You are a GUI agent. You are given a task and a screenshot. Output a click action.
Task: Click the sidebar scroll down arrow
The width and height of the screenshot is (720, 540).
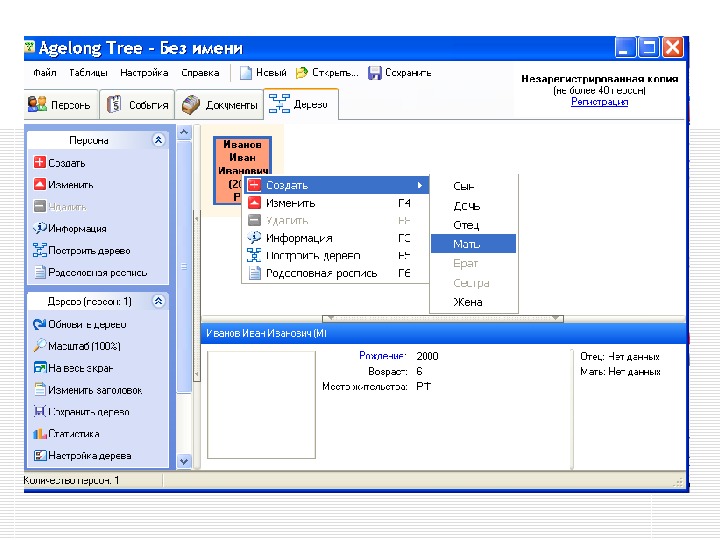(x=184, y=461)
